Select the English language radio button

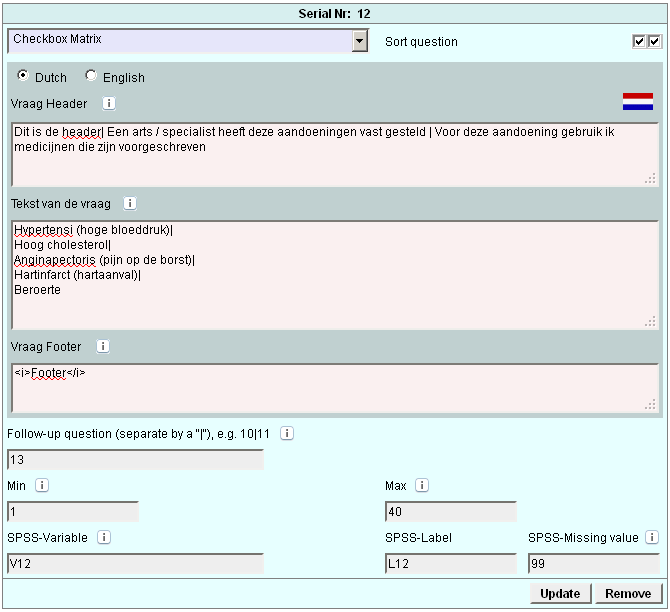point(91,76)
